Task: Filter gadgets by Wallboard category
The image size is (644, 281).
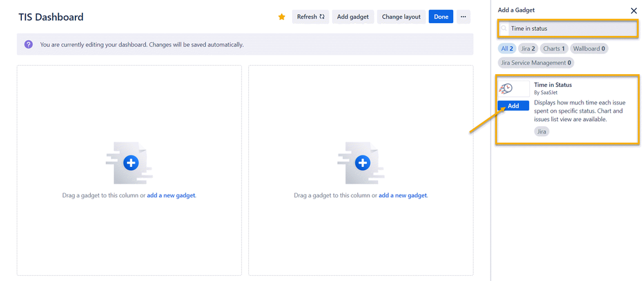Action: click(589, 48)
